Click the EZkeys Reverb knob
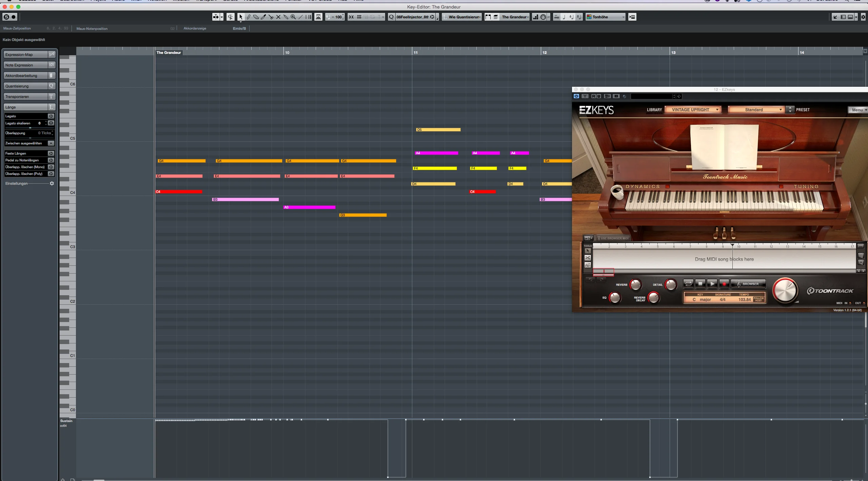The width and height of the screenshot is (868, 481). 636,285
